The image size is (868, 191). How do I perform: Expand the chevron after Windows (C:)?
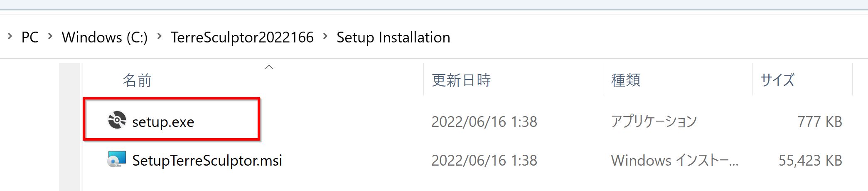159,36
